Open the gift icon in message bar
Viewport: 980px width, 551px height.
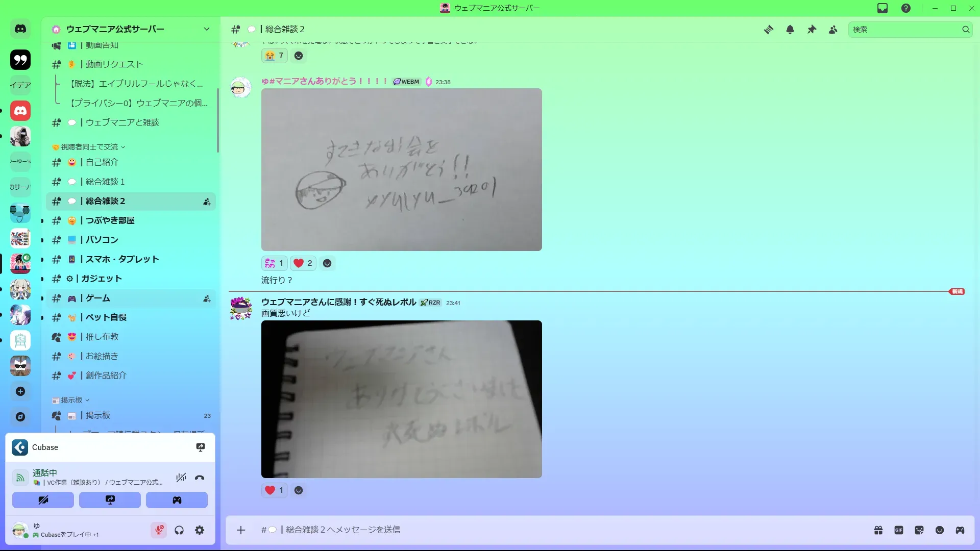[x=878, y=530]
